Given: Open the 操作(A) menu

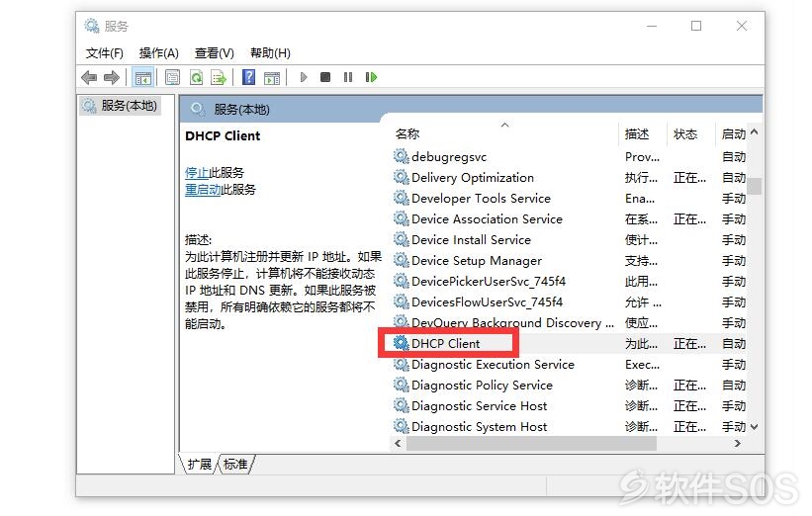Looking at the screenshot, I should (159, 53).
